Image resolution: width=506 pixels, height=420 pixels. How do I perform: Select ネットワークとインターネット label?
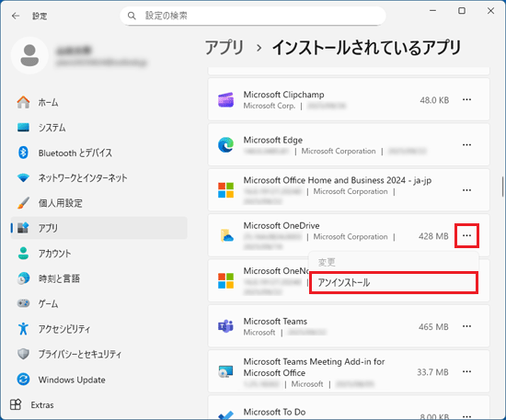pyautogui.click(x=83, y=178)
